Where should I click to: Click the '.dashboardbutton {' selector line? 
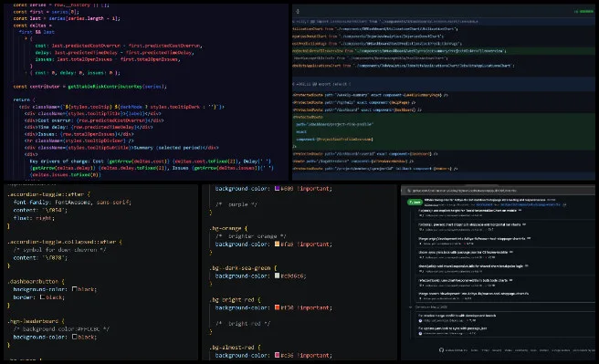[37, 281]
